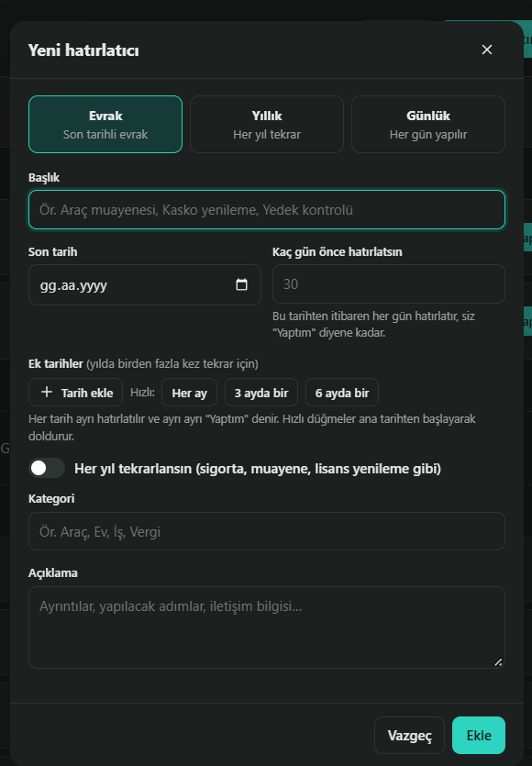
Task: Click the Ekle button
Action: click(479, 735)
